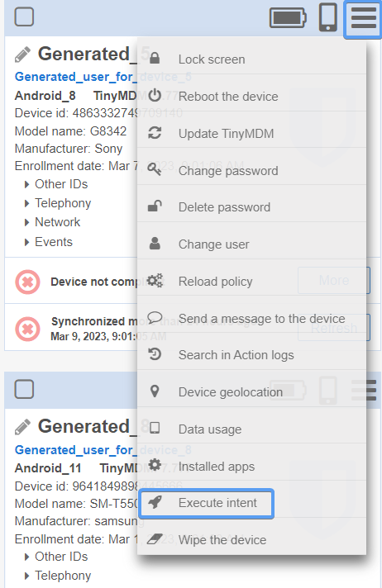
Task: Click the Mar 9, 2023 synchronization timestamp
Action: (x=108, y=336)
